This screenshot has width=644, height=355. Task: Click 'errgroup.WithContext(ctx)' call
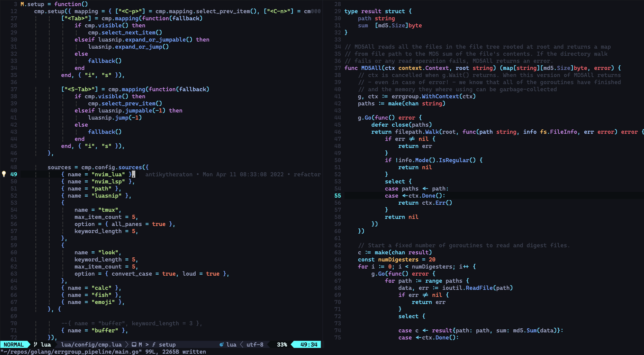point(434,96)
